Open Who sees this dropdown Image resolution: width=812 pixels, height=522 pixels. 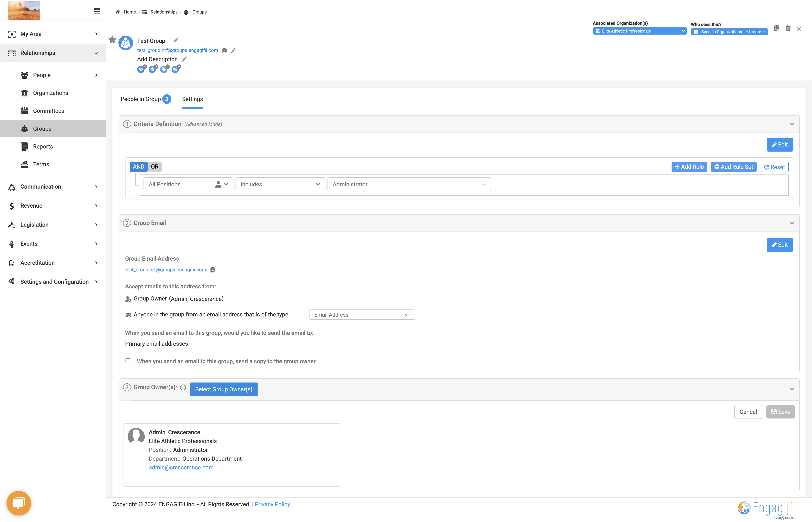coord(729,32)
